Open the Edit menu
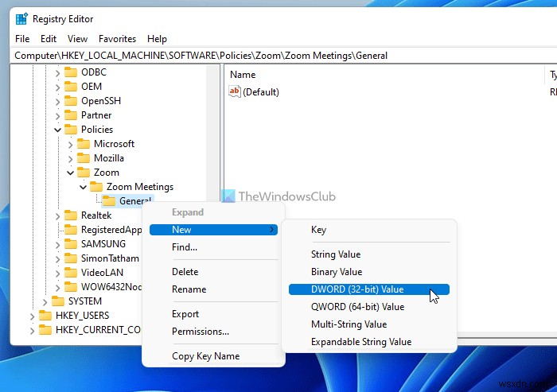 point(49,39)
